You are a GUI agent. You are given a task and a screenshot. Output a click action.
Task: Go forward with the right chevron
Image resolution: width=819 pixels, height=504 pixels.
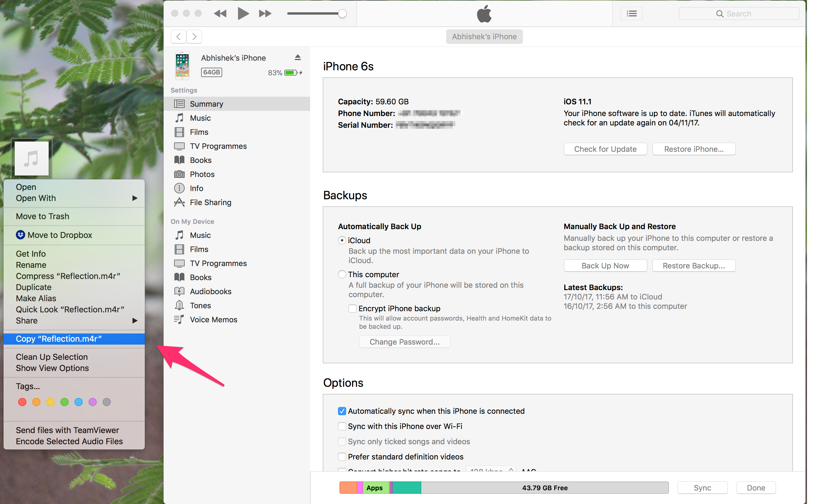click(194, 37)
